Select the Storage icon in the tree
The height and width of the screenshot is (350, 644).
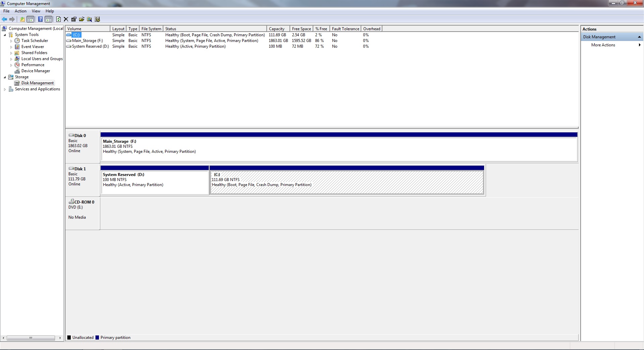11,77
